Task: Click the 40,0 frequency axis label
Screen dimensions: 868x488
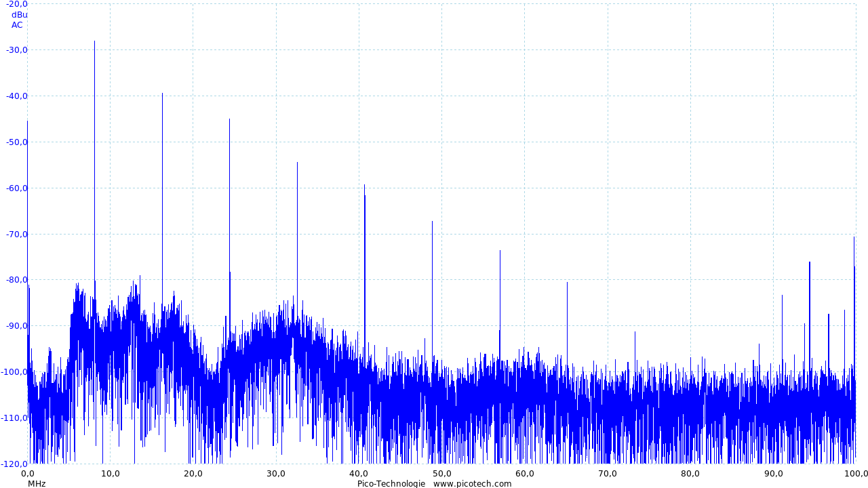Action: click(x=359, y=473)
